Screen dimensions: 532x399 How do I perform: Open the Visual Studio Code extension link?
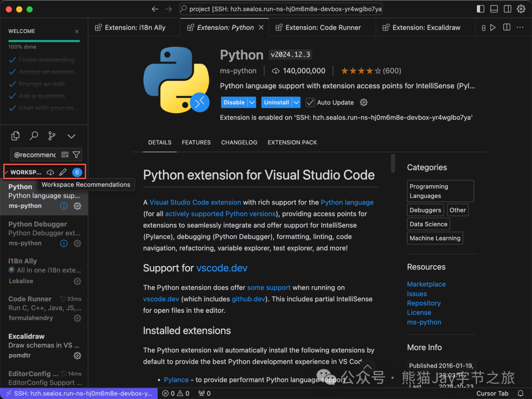195,202
